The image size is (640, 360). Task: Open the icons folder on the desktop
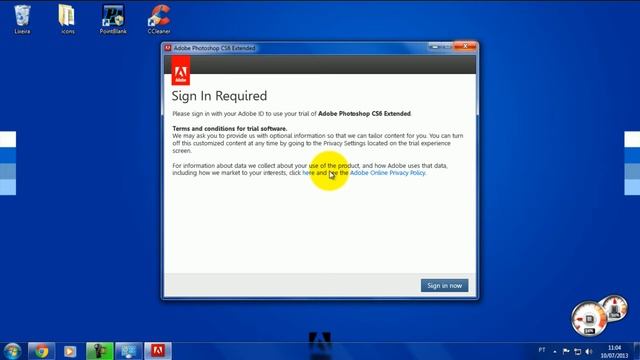[x=67, y=19]
